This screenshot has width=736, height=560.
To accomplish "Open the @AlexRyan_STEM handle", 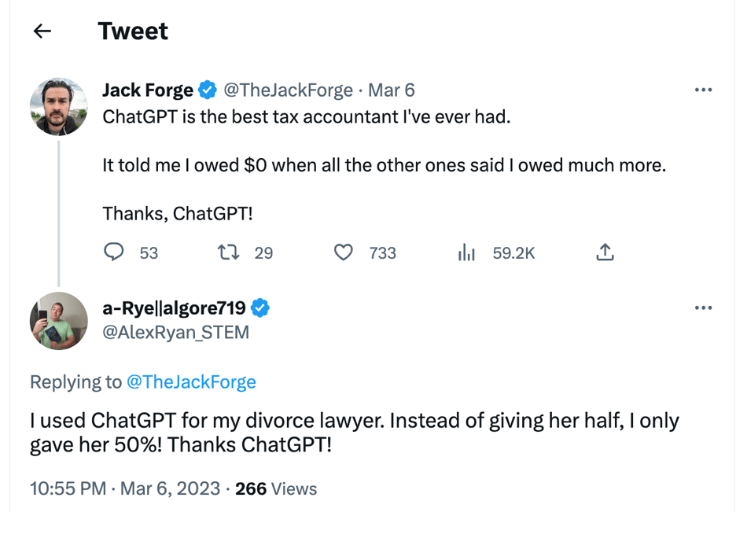I will coord(176,333).
